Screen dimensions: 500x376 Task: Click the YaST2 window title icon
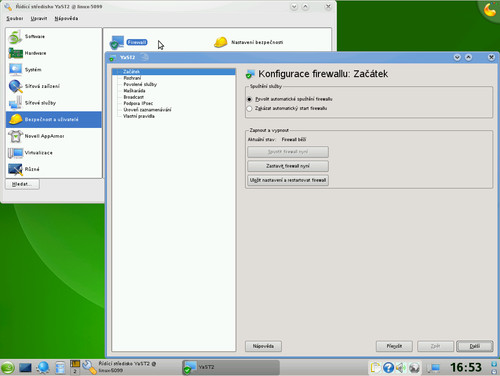pyautogui.click(x=113, y=57)
